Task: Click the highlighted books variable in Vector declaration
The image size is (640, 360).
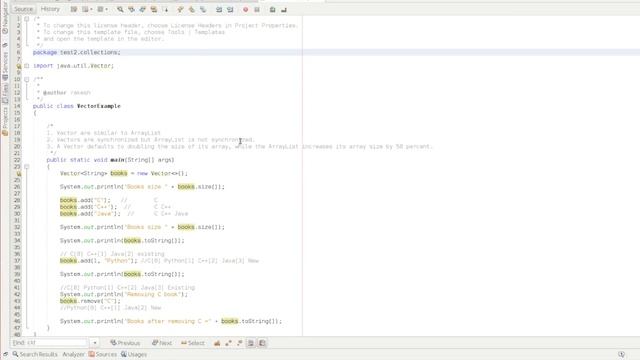Action: pos(119,173)
